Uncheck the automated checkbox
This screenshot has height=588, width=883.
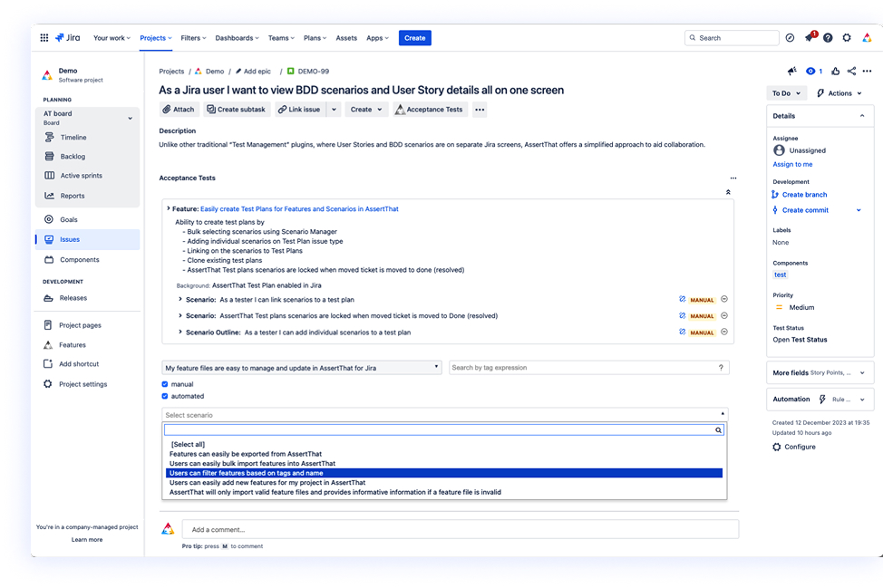[165, 396]
